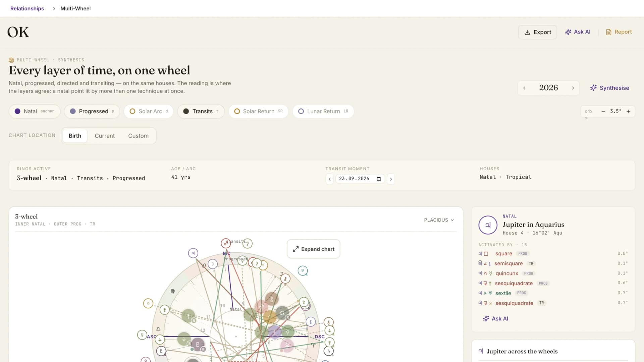Image resolution: width=644 pixels, height=362 pixels.
Task: Toggle the Progressed layer chip
Action: (x=92, y=111)
